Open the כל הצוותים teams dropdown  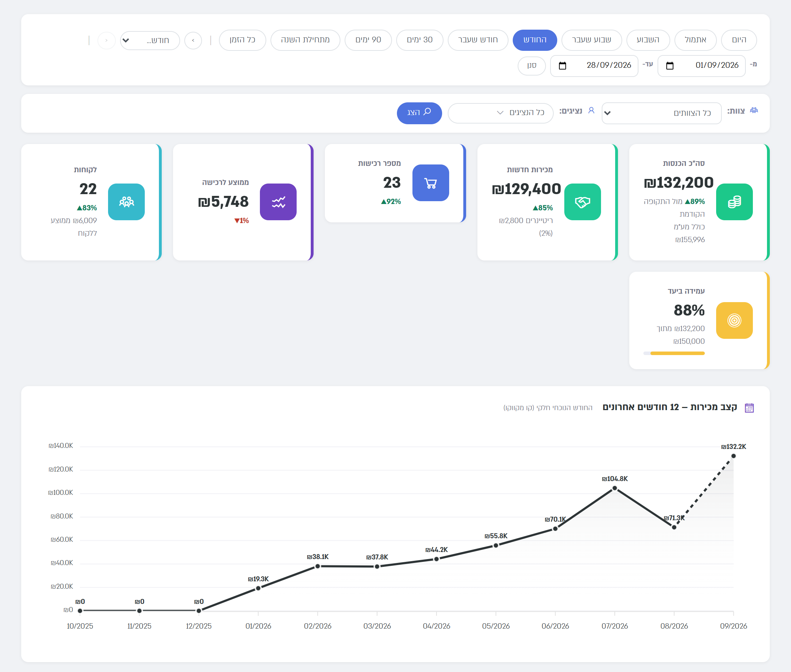click(661, 113)
